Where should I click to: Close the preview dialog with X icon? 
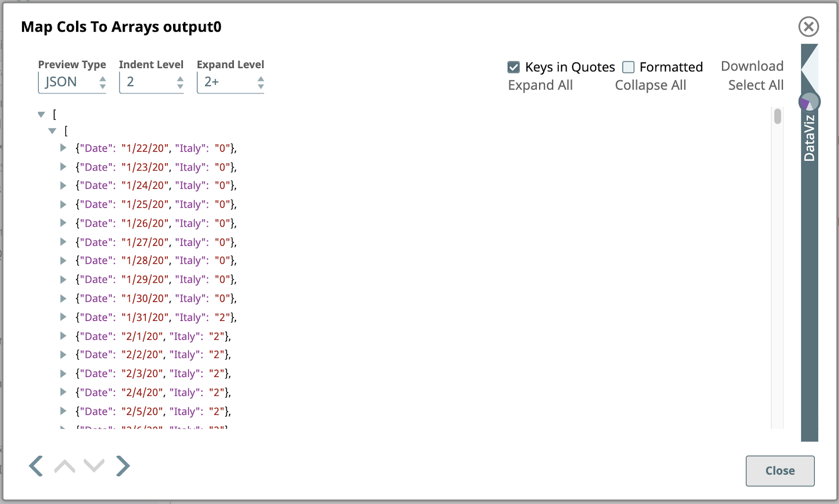tap(809, 26)
